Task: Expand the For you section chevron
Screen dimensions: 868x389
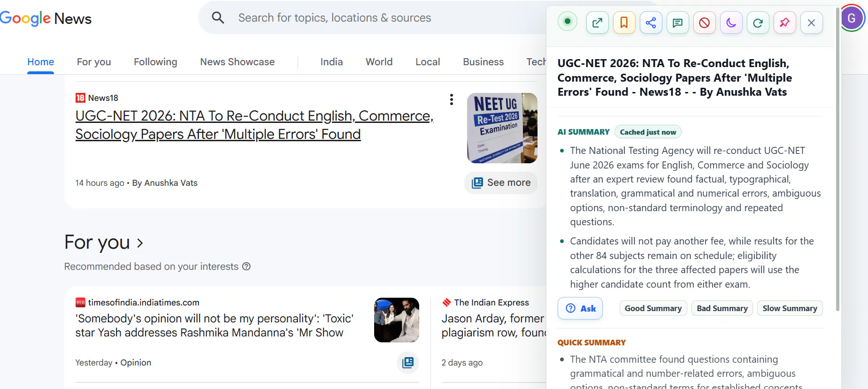Action: click(x=140, y=243)
